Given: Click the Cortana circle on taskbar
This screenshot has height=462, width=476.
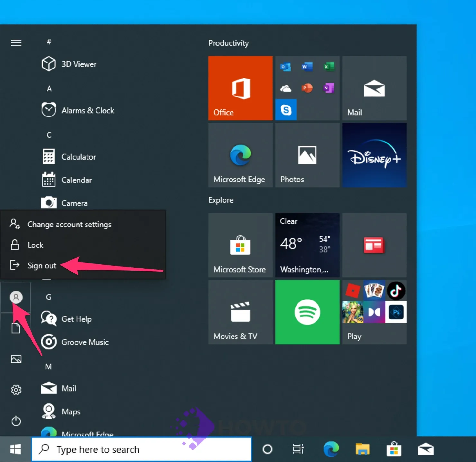Looking at the screenshot, I should (267, 449).
